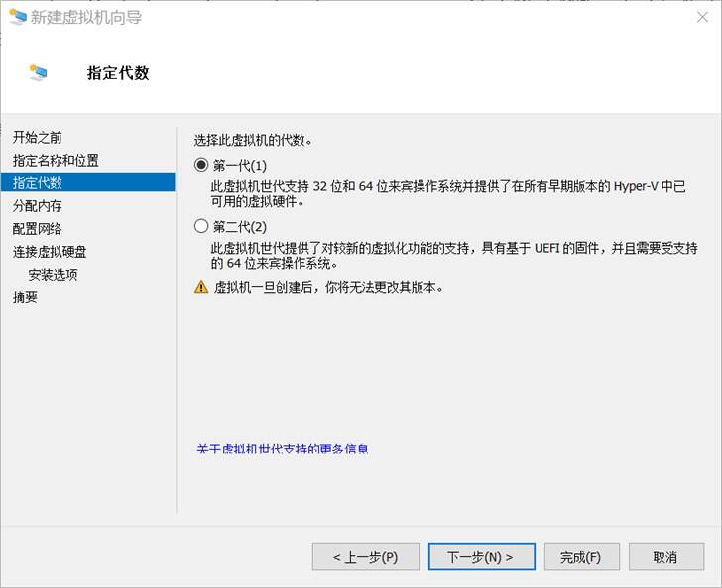Open the 摘要 summary step
The width and height of the screenshot is (722, 588).
point(25,297)
